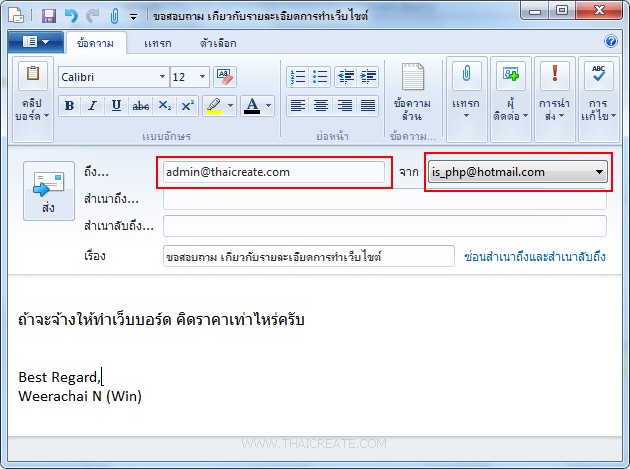Insert a numbered list
Image resolution: width=630 pixels, height=469 pixels.
(298, 77)
